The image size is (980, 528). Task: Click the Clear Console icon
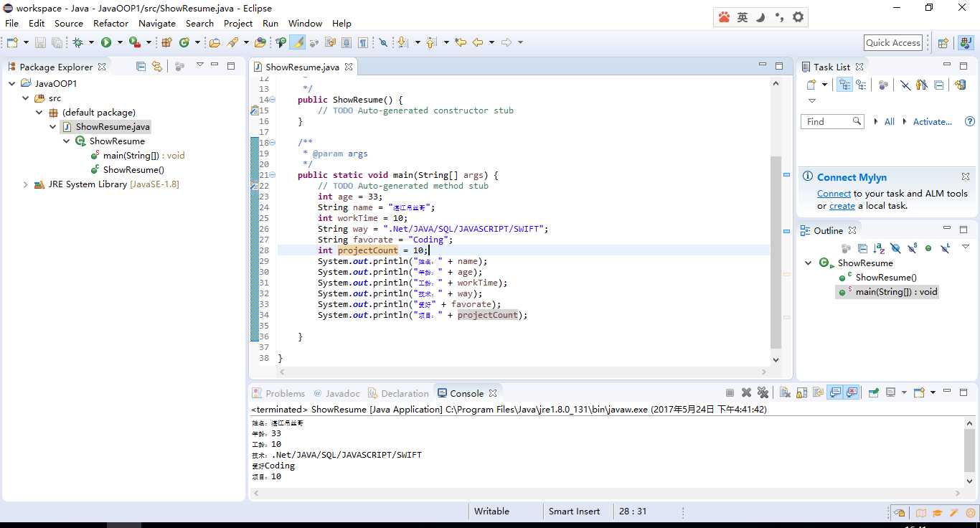pyautogui.click(x=785, y=392)
